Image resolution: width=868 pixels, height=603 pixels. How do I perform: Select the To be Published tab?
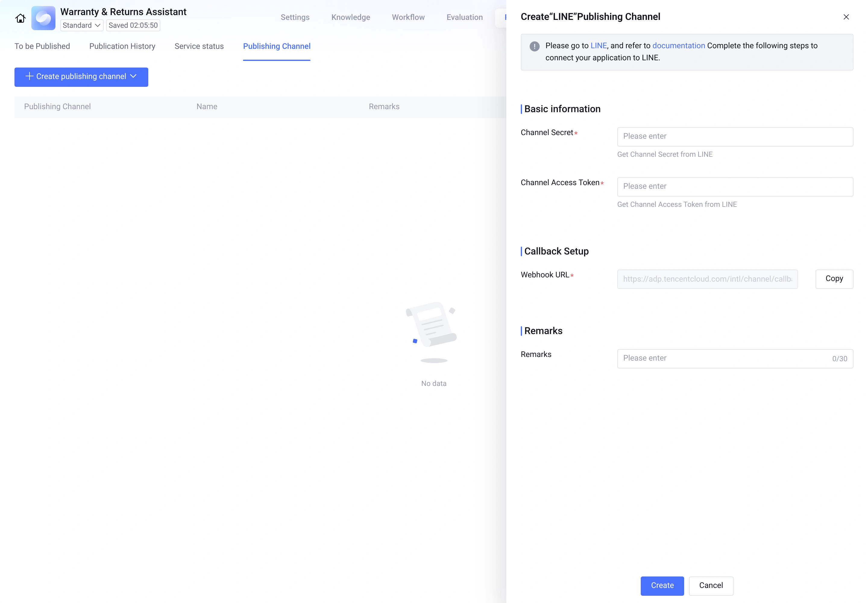click(x=42, y=46)
